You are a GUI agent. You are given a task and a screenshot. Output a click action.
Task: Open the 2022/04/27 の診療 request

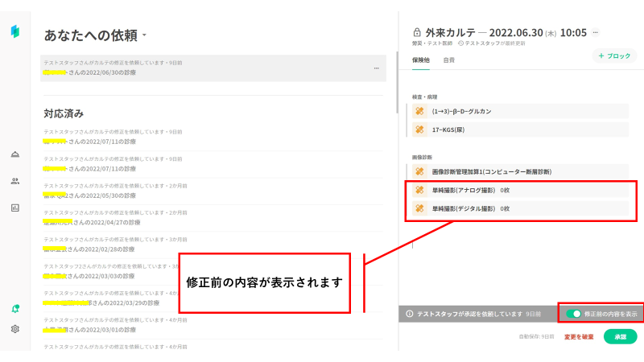(213, 218)
